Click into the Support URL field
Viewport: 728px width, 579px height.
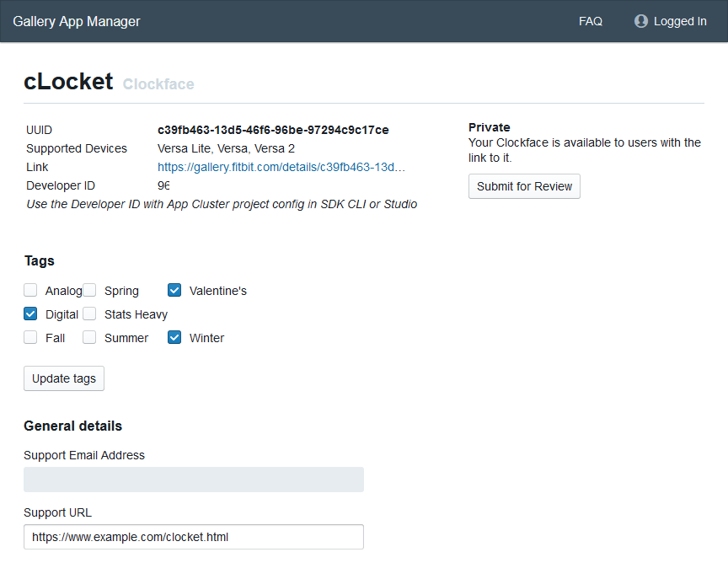194,537
